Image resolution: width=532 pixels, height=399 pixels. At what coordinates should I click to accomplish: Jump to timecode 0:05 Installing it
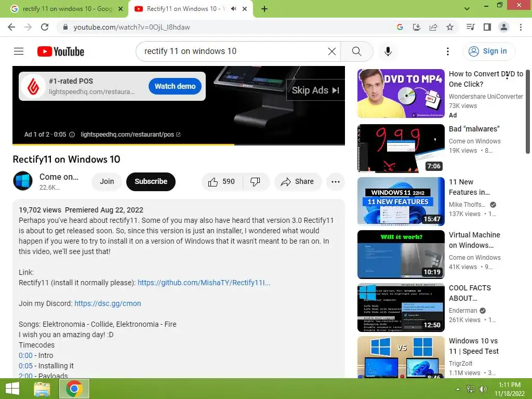(x=25, y=366)
